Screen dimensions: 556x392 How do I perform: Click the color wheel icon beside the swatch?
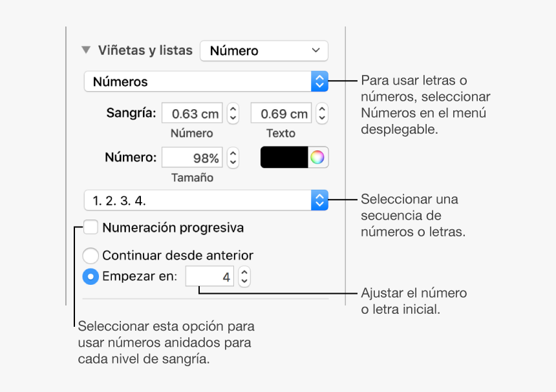point(317,157)
